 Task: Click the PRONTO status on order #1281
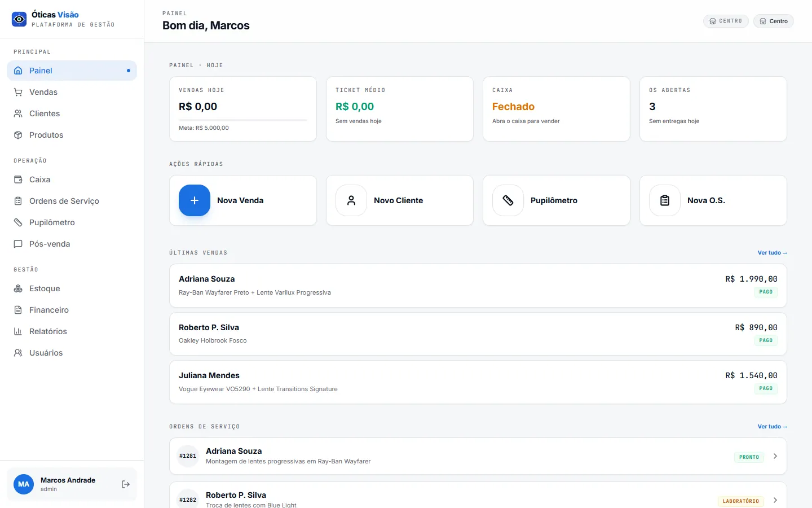point(749,457)
